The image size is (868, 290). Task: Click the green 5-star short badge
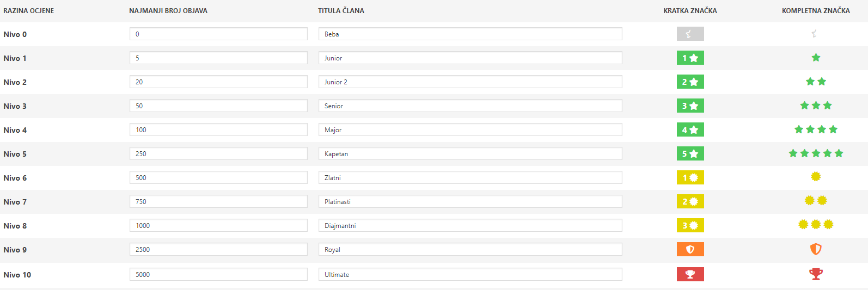[690, 154]
